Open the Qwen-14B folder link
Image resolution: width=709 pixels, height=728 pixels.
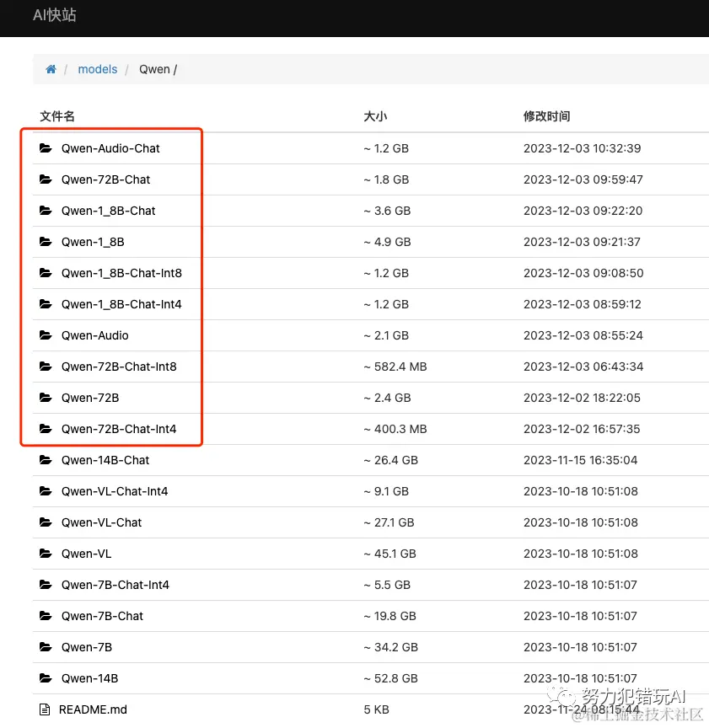89,678
